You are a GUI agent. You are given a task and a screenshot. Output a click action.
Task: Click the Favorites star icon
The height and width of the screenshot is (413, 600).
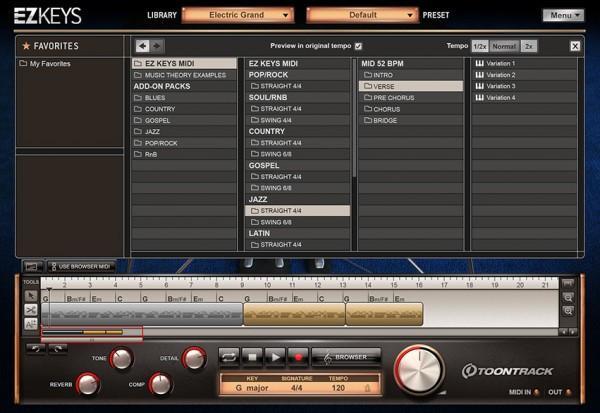[x=26, y=46]
